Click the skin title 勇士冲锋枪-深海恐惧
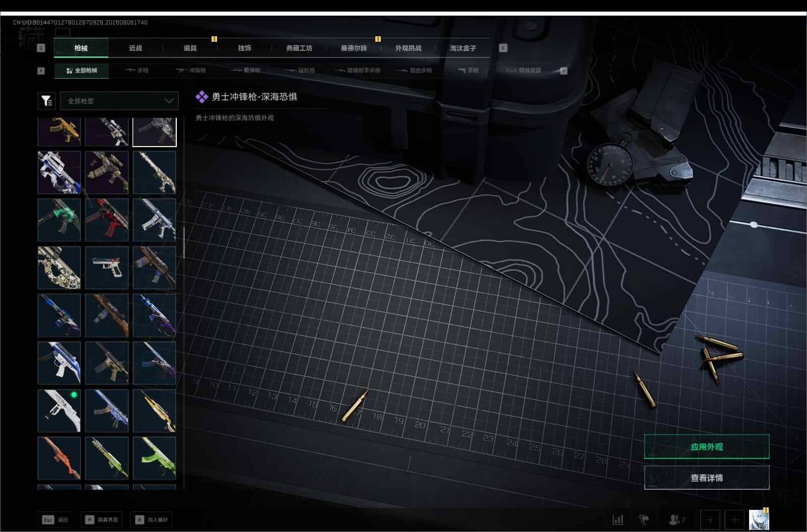 click(x=254, y=97)
